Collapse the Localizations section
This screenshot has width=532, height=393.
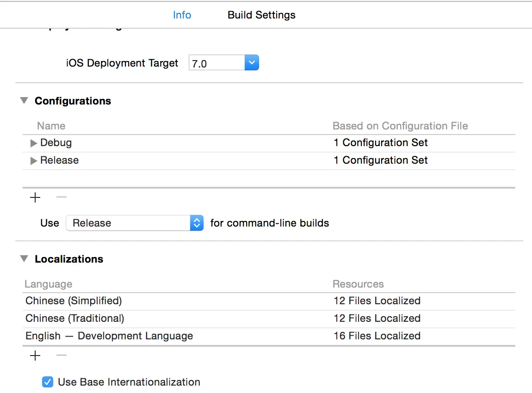24,259
